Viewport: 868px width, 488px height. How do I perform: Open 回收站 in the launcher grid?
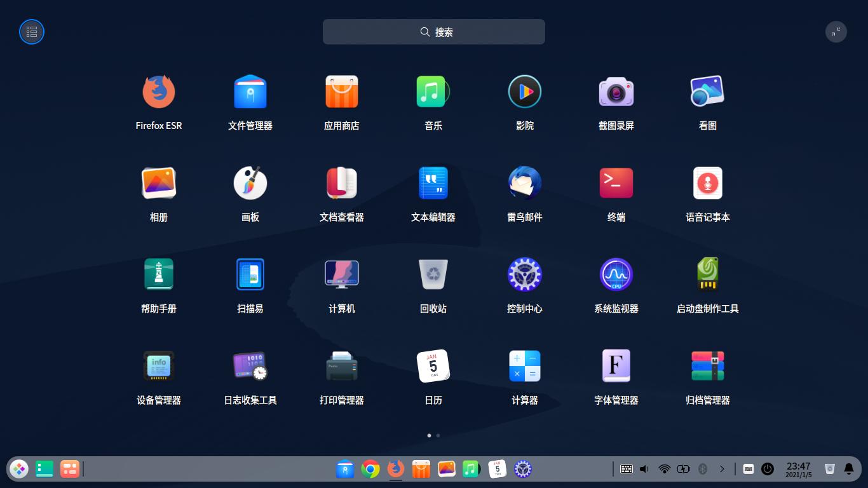(433, 275)
